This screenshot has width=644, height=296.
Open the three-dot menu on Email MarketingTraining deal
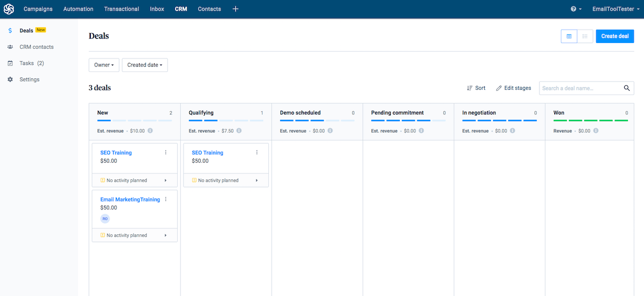coord(165,199)
